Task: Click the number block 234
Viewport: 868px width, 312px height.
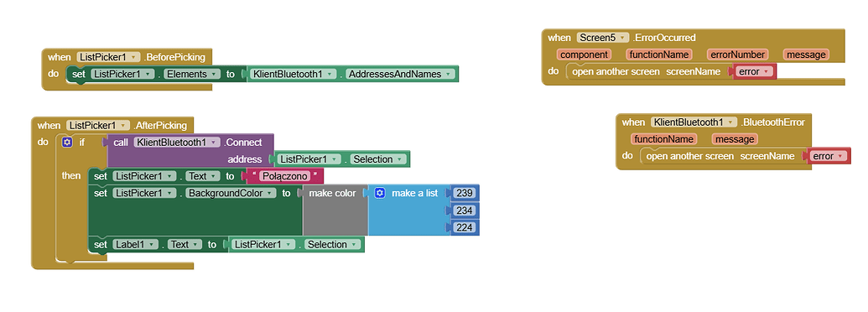Action: click(x=465, y=211)
